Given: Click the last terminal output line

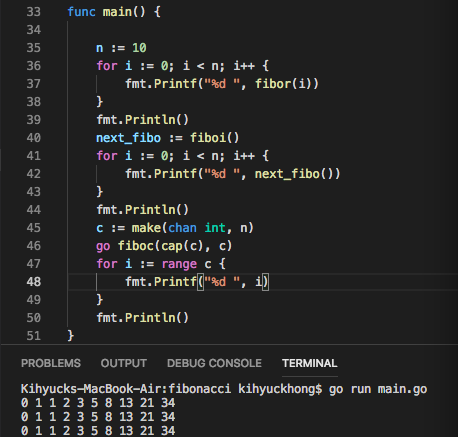Looking at the screenshot, I should (x=98, y=430).
